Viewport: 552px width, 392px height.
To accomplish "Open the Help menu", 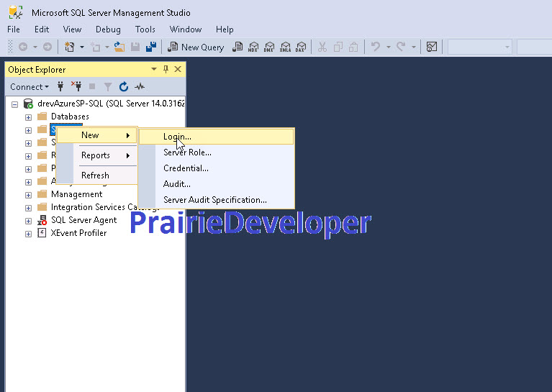I will click(x=225, y=29).
